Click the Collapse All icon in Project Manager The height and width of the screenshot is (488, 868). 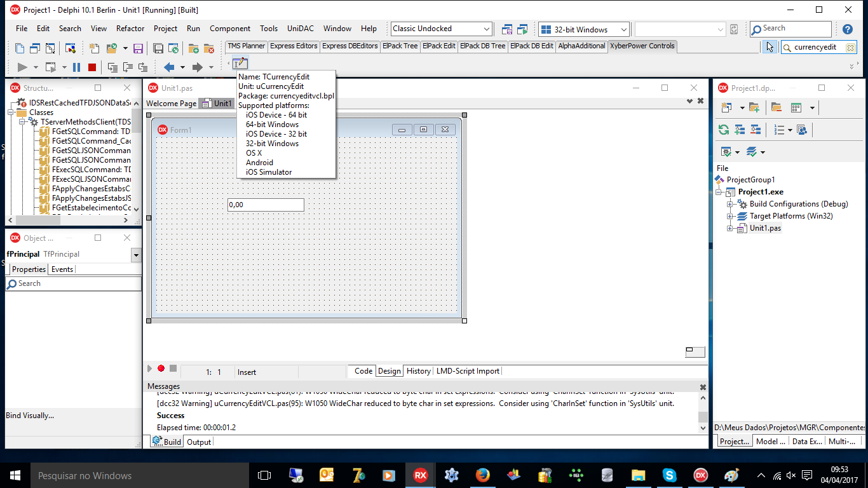756,130
